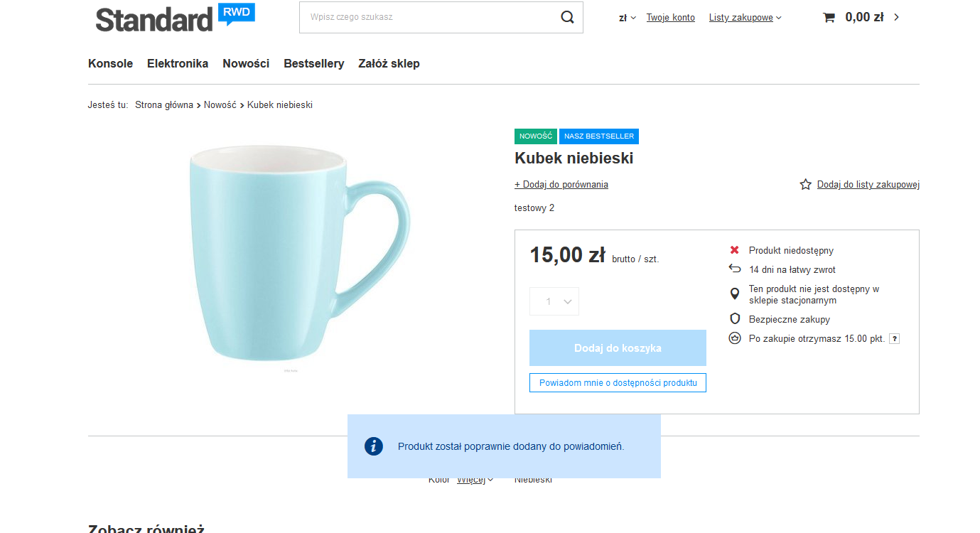Click the points help question mark icon
980x533 pixels.
click(x=895, y=339)
